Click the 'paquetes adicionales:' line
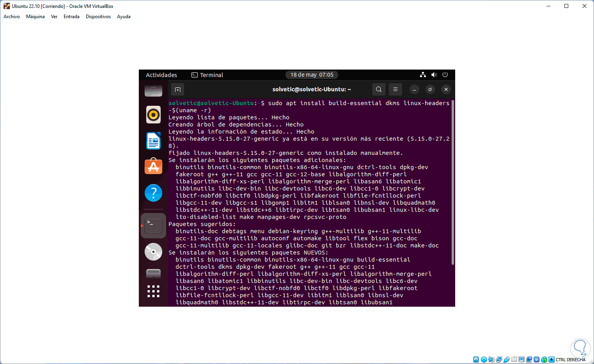Screen dimensions: 594x364 click(257, 160)
